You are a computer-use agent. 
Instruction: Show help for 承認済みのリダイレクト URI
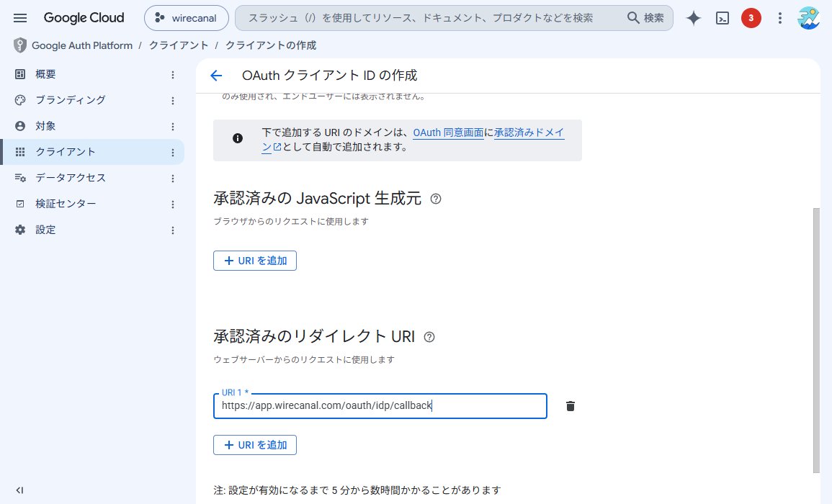click(429, 337)
